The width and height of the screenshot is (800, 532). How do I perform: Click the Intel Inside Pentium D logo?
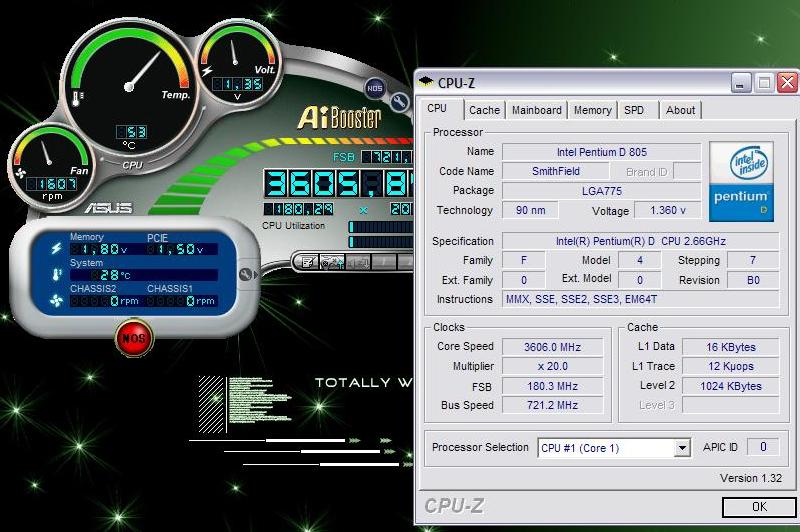pyautogui.click(x=741, y=181)
